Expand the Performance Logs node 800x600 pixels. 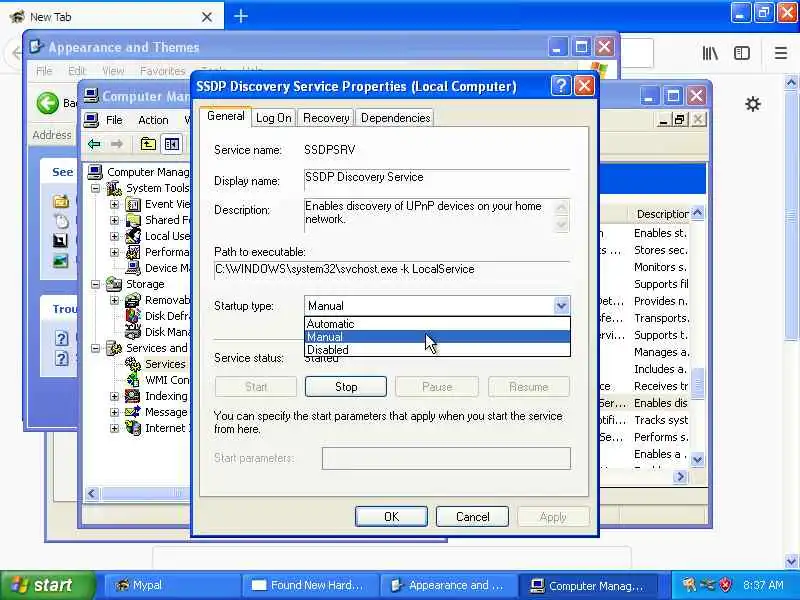click(x=114, y=252)
